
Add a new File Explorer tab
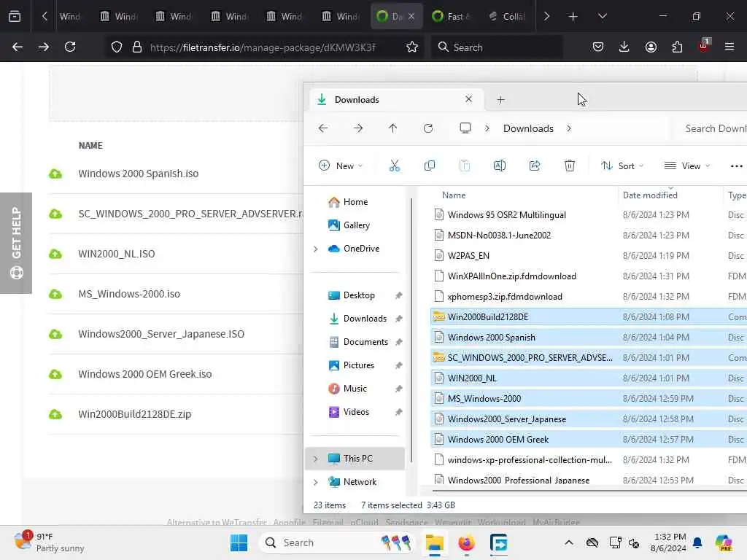tap(500, 99)
